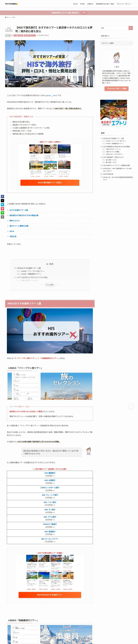
Task: Jump to 他のサイトと費用の比較 link
Action: click(x=19, y=226)
